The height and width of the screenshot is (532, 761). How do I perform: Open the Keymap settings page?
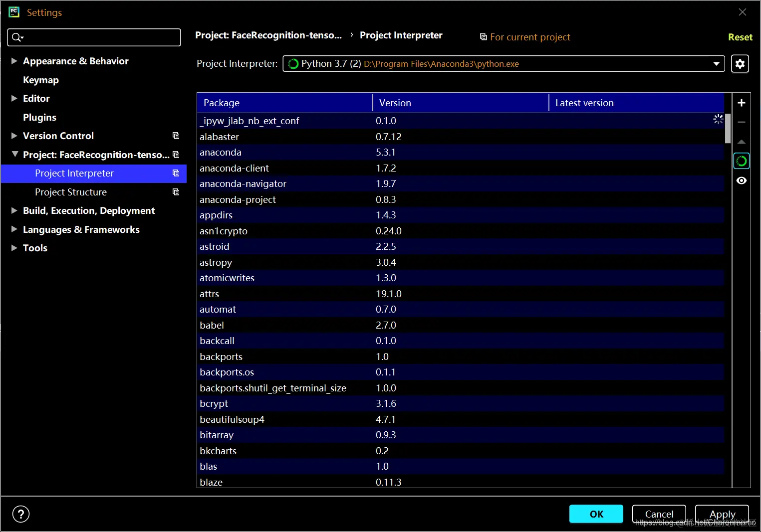(41, 80)
